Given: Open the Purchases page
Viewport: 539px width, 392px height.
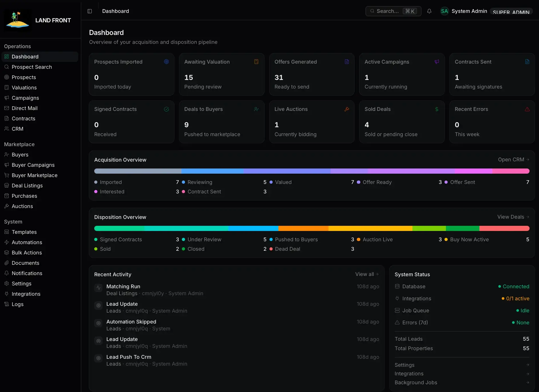Looking at the screenshot, I should (40, 196).
